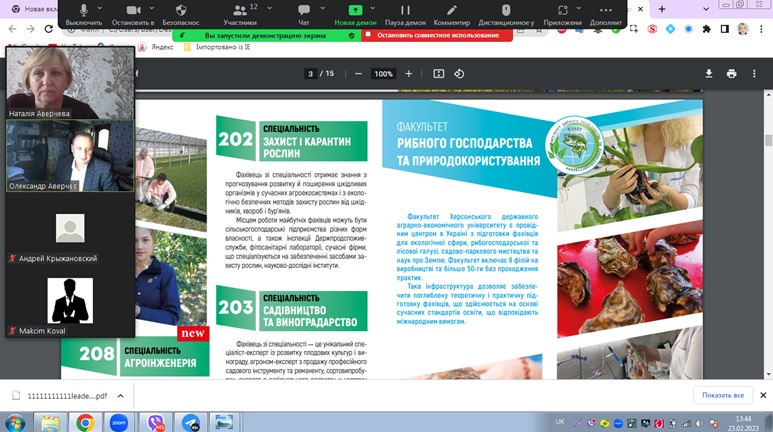The width and height of the screenshot is (773, 432).
Task: Open the Zoom Security shield menu
Action: 181,14
